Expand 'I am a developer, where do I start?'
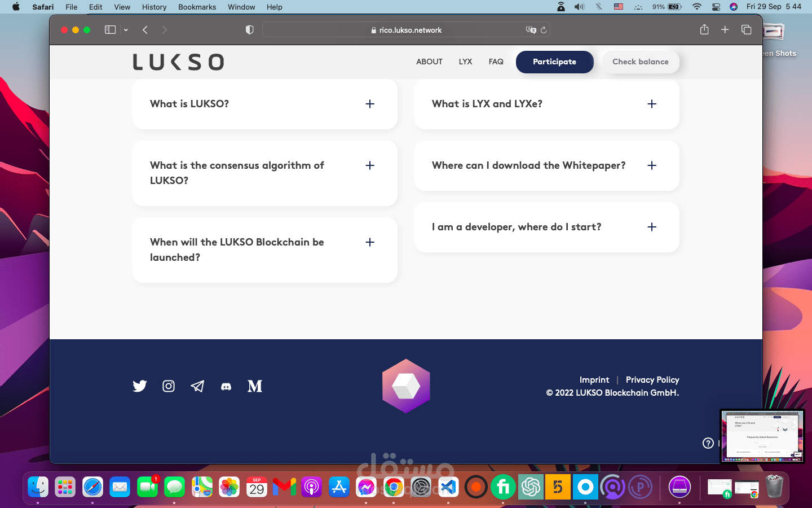 (x=547, y=227)
